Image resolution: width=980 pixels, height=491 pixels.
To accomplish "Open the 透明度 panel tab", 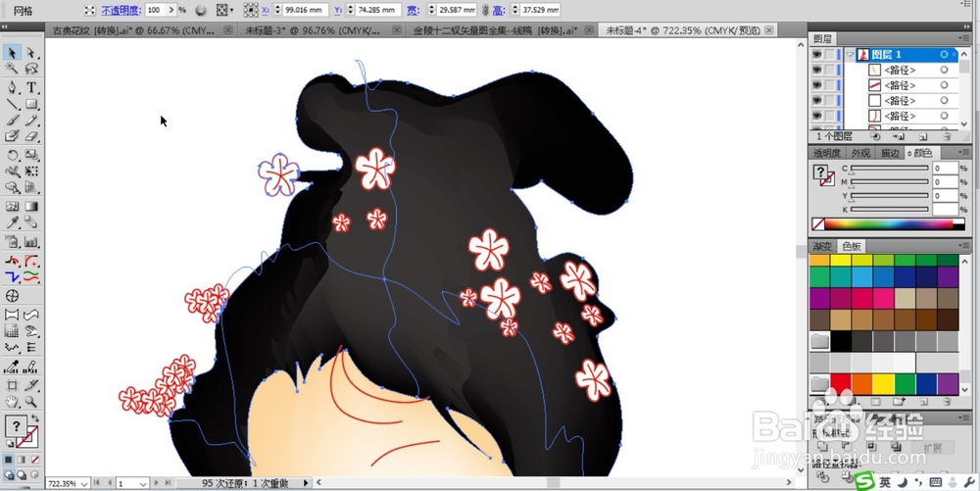I will point(827,153).
